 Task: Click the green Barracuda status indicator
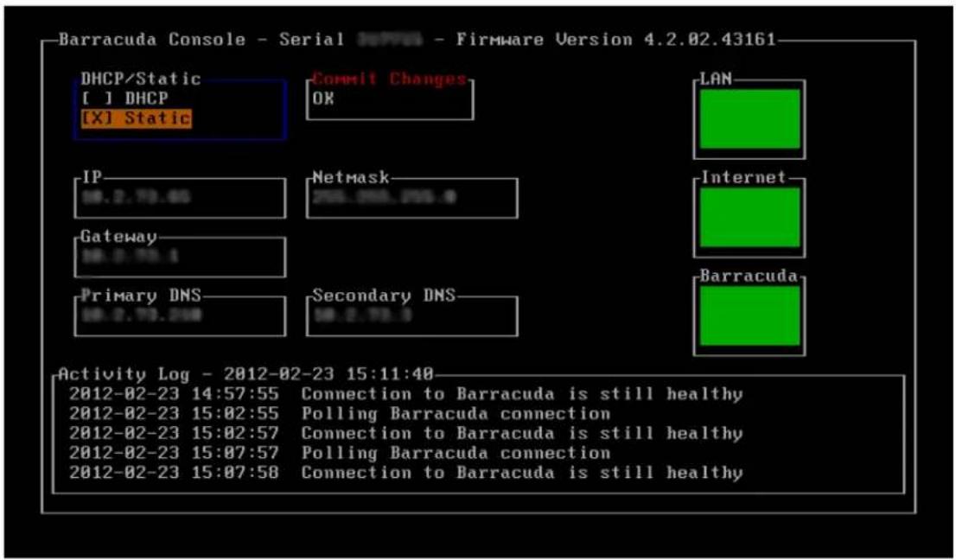[x=749, y=315]
